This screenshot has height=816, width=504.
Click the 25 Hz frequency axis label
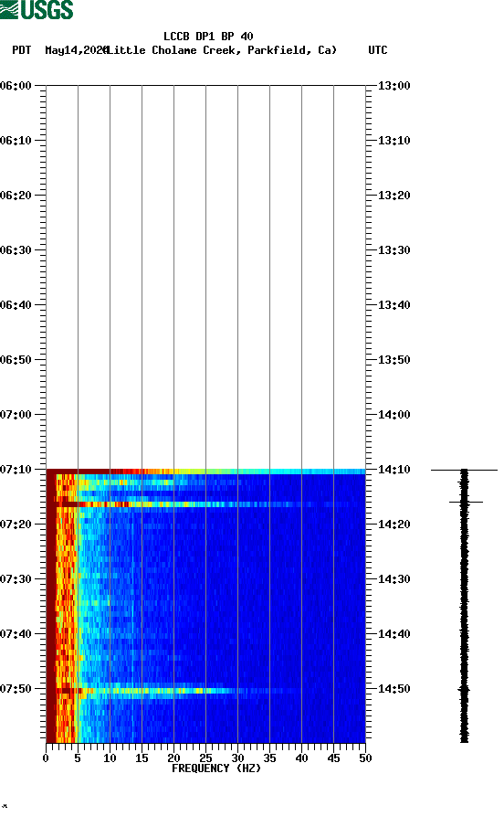click(x=206, y=758)
